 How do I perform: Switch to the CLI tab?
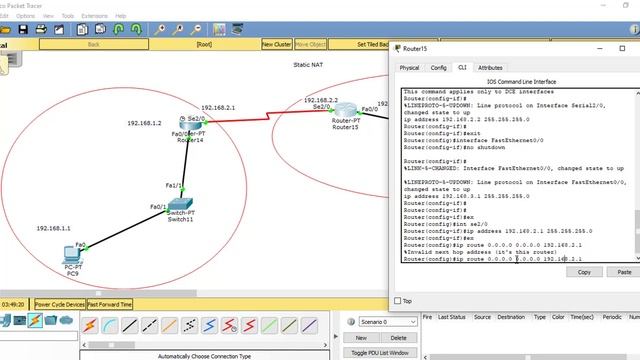tap(462, 67)
